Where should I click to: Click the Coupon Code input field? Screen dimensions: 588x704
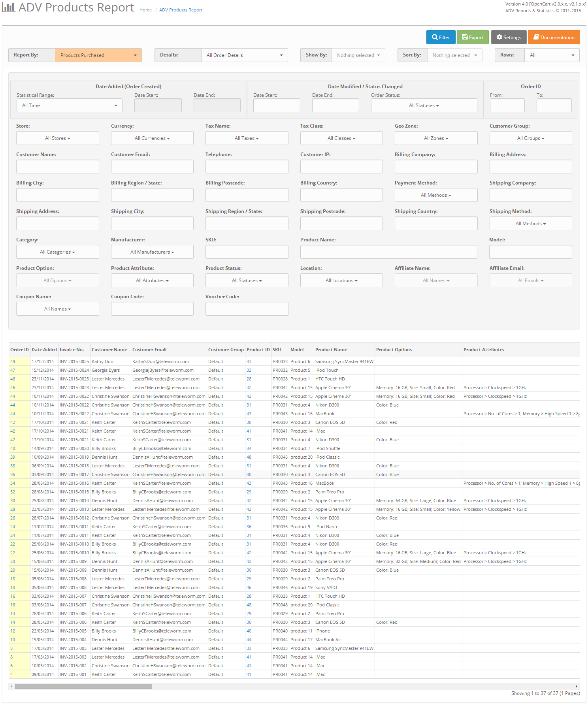152,309
